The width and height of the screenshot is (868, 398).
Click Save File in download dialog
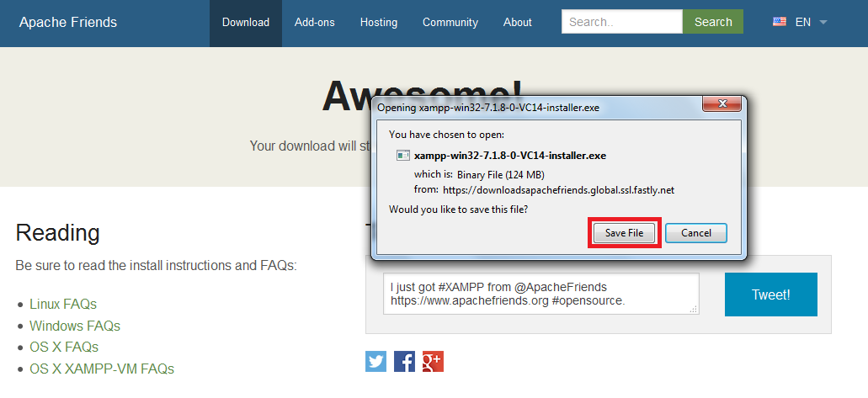624,233
